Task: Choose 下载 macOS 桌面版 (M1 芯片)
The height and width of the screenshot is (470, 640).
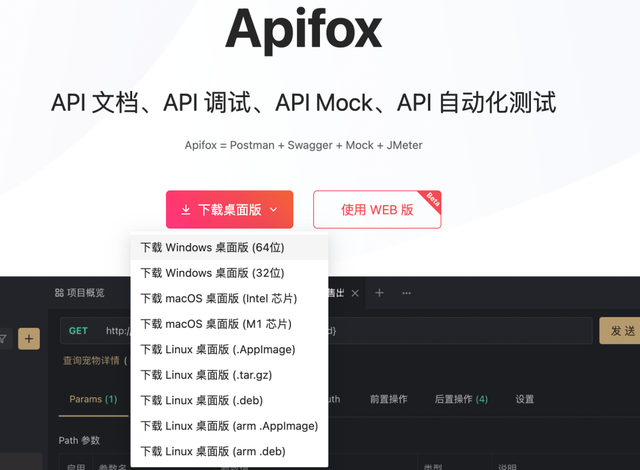Action: (x=229, y=324)
